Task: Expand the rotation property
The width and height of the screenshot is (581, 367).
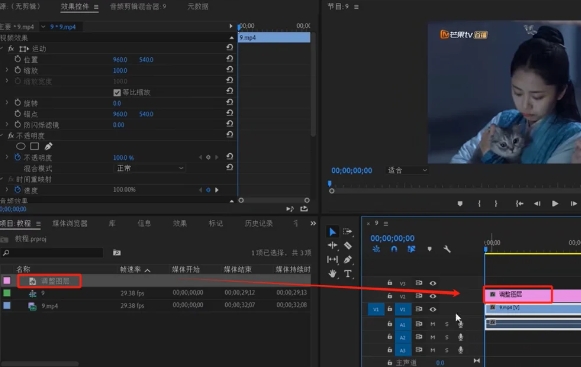Action: point(7,103)
